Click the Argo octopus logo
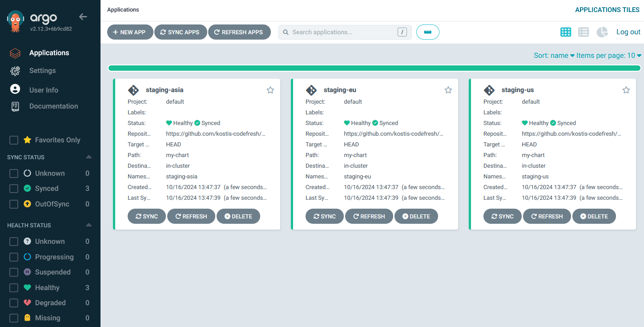644x327 pixels. [x=16, y=20]
